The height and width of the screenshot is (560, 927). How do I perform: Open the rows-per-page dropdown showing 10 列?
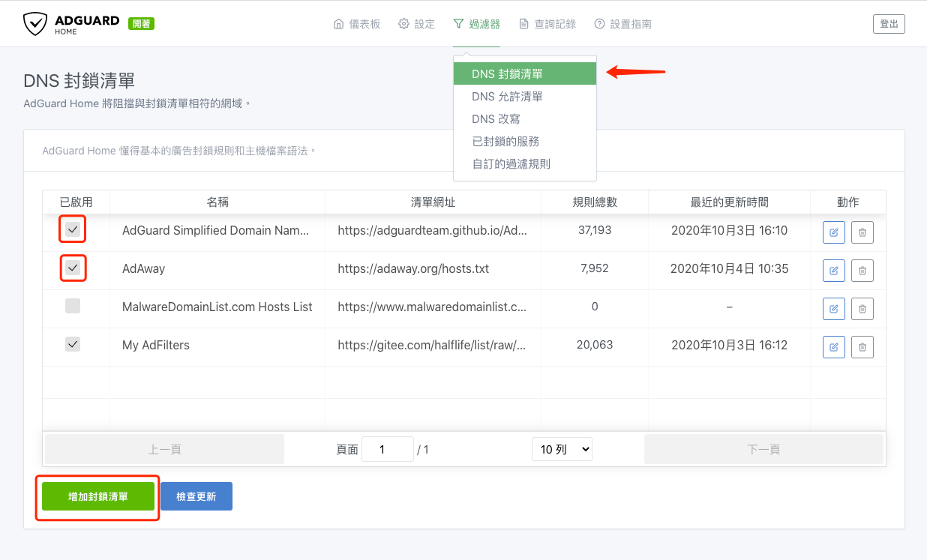[562, 448]
